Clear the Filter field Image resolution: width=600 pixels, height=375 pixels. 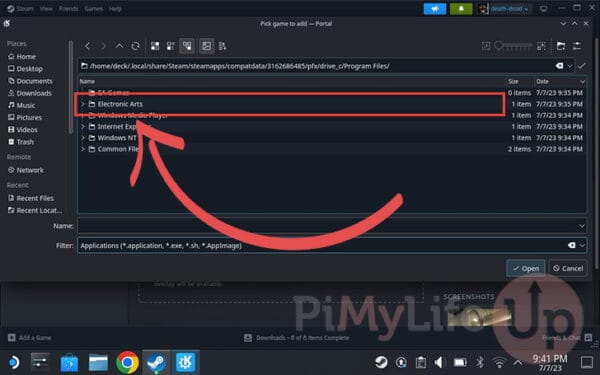(572, 245)
